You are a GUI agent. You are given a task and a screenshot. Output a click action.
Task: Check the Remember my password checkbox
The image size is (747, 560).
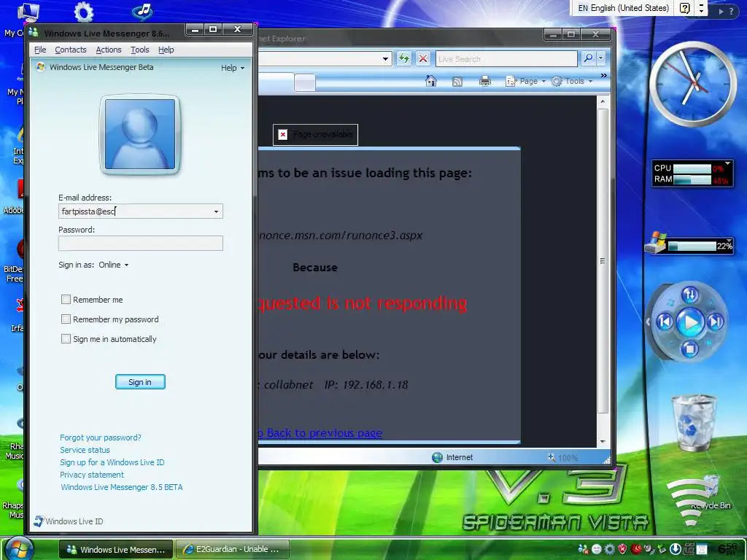click(x=66, y=319)
